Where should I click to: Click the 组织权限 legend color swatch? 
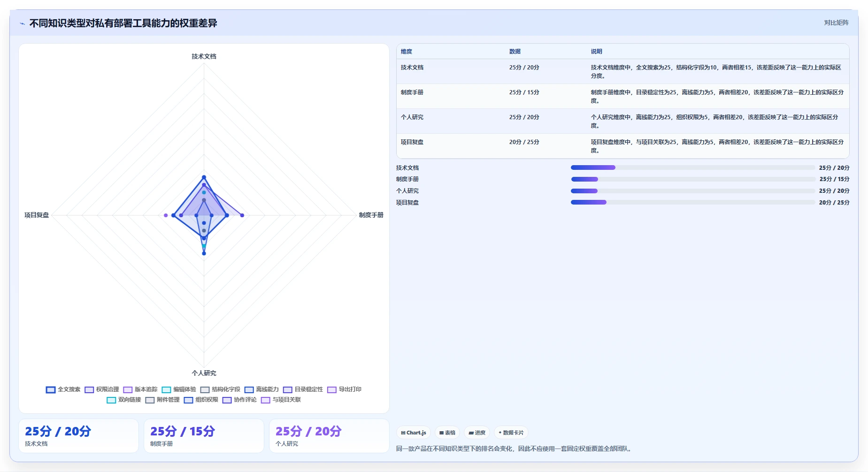(188, 400)
